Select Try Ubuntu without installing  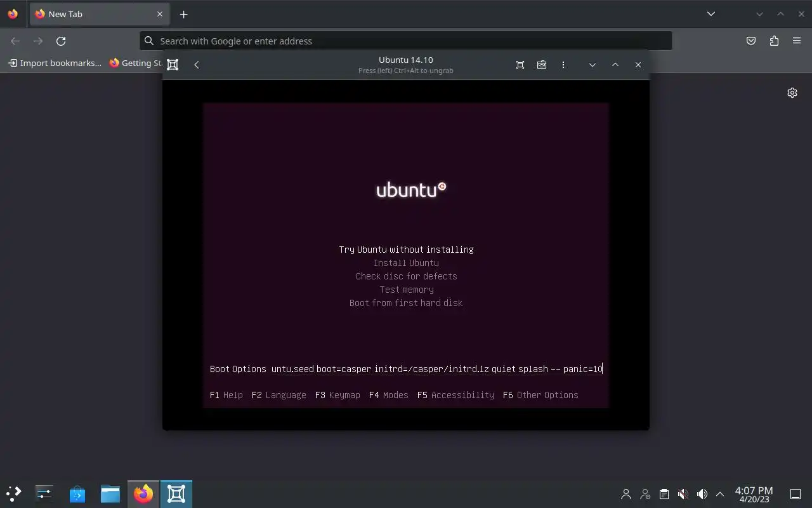(x=406, y=250)
